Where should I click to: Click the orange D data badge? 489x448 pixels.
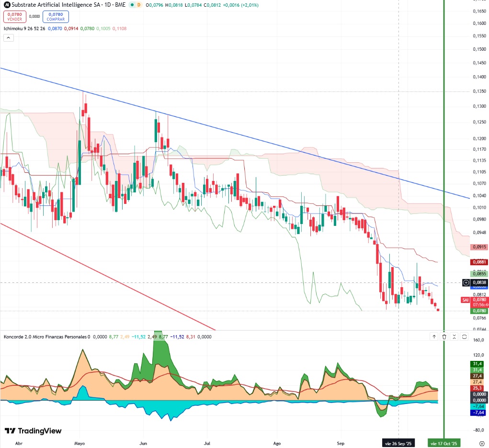coord(139,5)
